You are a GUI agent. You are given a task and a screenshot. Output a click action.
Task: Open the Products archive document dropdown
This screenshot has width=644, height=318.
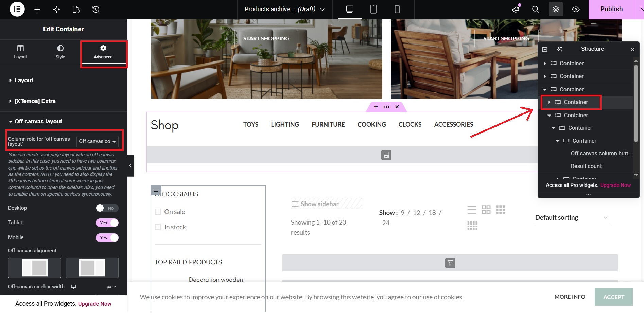(284, 9)
